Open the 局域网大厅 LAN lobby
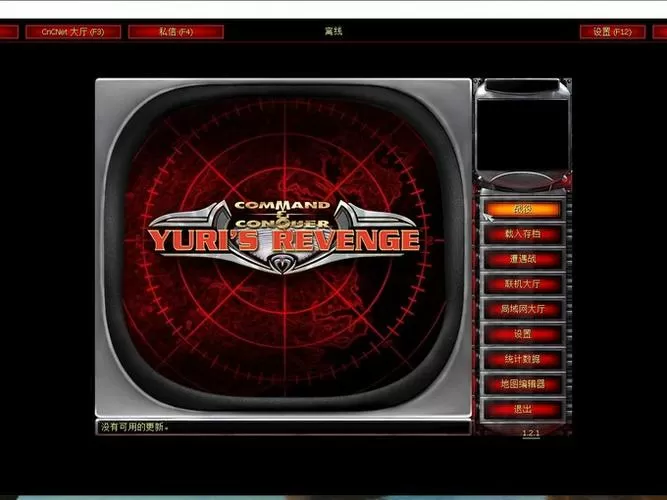 click(523, 309)
